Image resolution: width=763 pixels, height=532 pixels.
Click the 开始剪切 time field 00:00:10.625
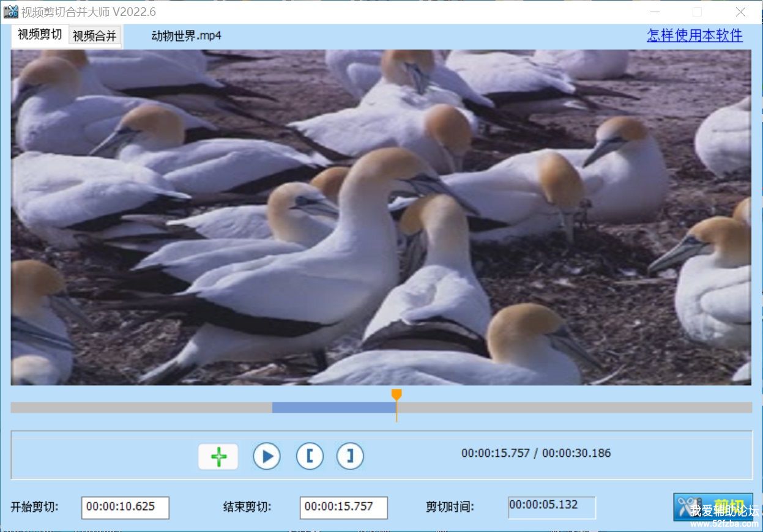tap(125, 508)
